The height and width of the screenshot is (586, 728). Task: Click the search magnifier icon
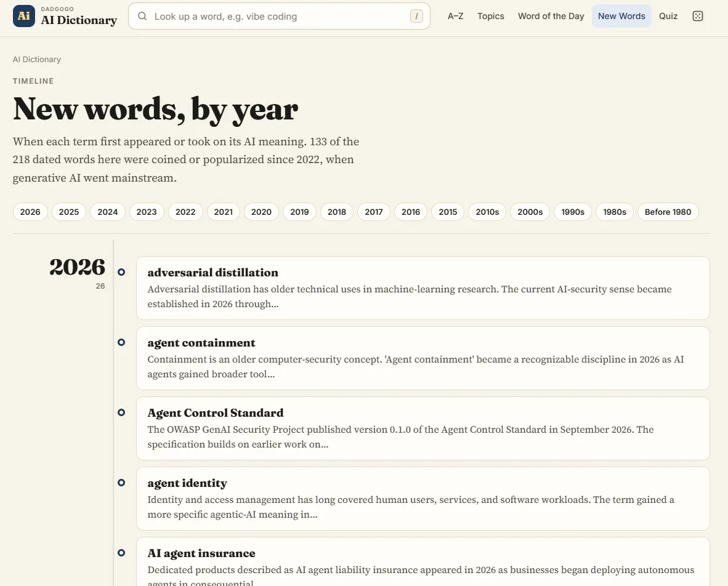[x=142, y=16]
